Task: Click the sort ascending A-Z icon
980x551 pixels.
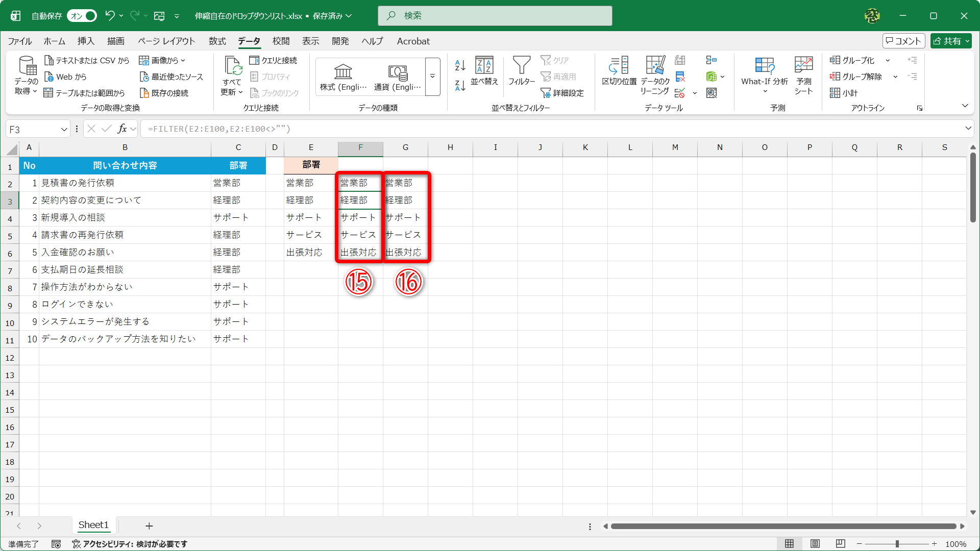Action: [x=460, y=65]
